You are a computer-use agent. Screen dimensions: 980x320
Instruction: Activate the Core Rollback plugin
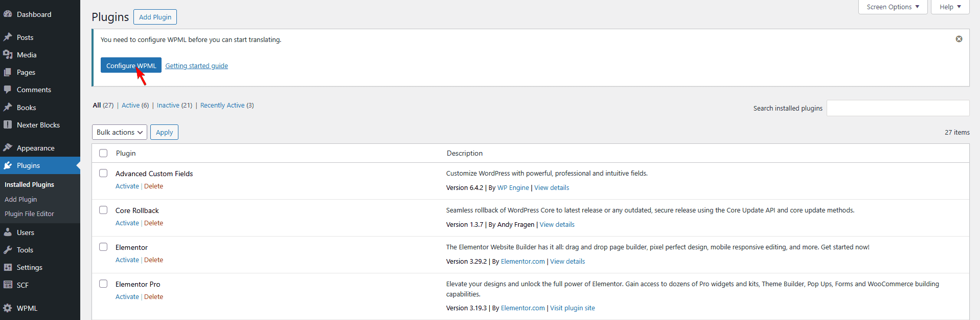coord(127,223)
